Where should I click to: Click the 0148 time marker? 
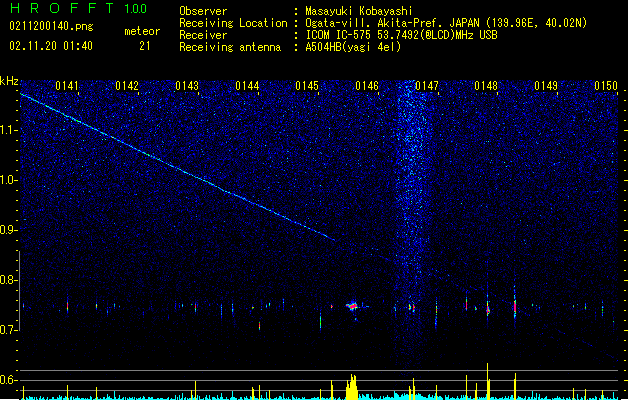[x=486, y=86]
